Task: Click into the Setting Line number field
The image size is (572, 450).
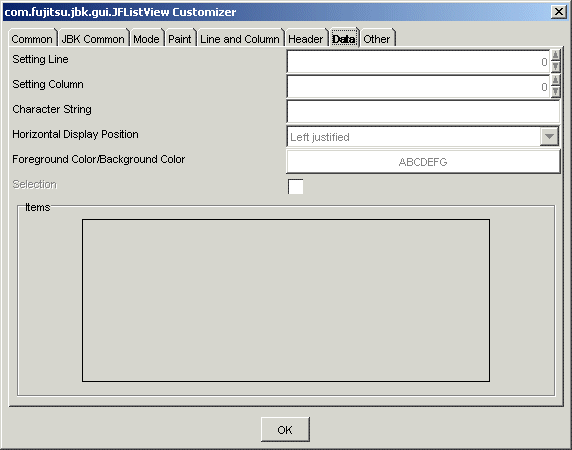Action: click(418, 62)
